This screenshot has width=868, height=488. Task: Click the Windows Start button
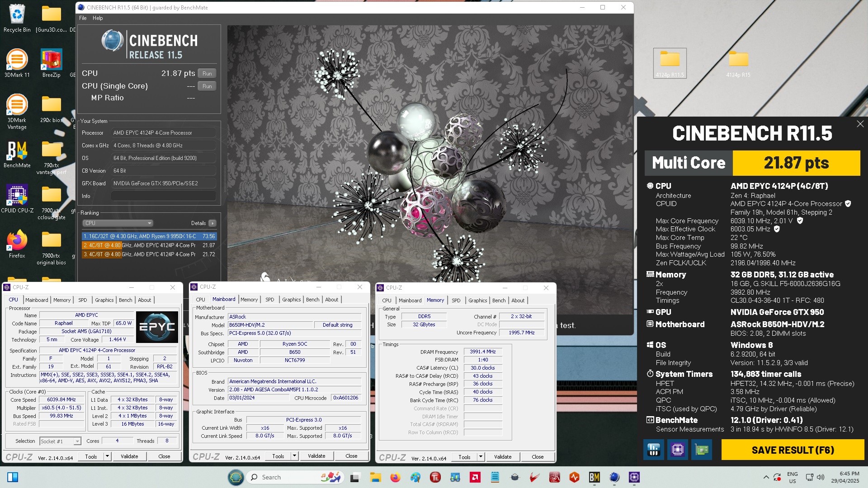[13, 477]
